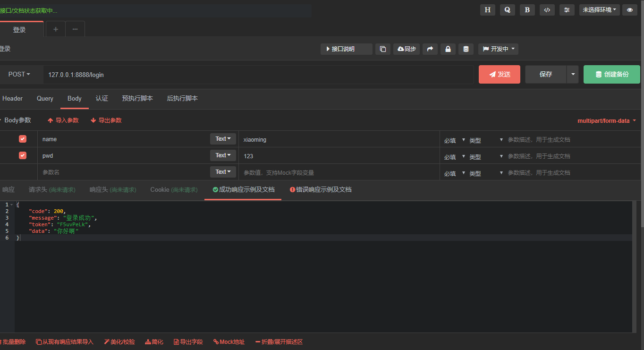Viewport: 644px width, 350px height.
Task: Open the sliders settings icon
Action: click(x=567, y=9)
